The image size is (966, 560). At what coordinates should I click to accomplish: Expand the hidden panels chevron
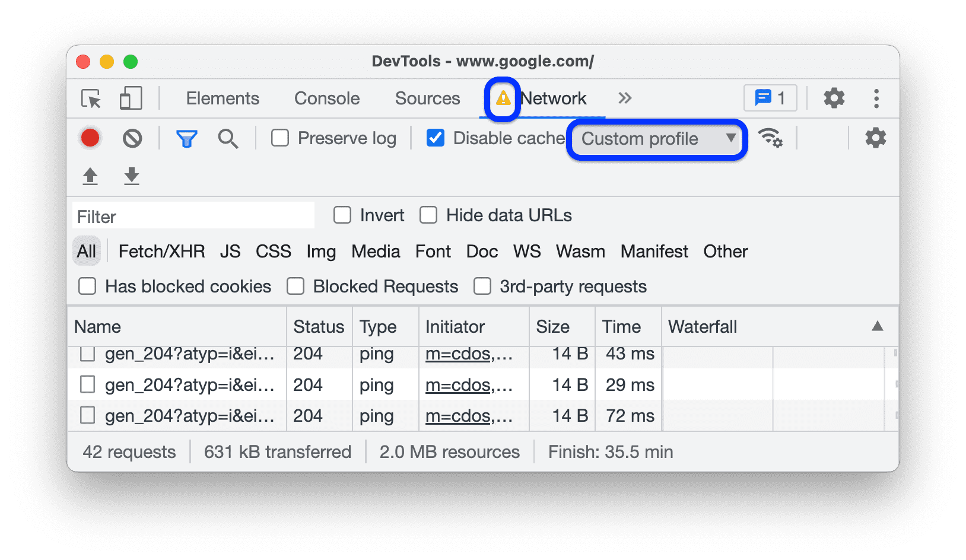pyautogui.click(x=624, y=98)
